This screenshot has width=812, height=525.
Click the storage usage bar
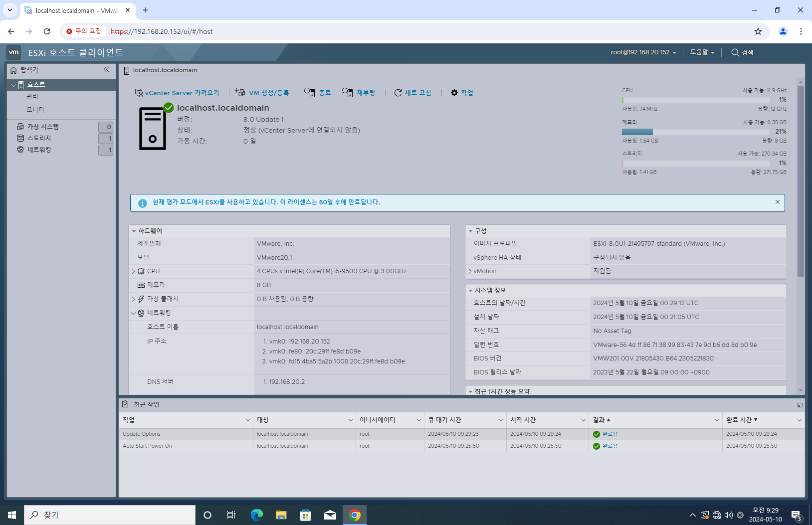(697, 164)
